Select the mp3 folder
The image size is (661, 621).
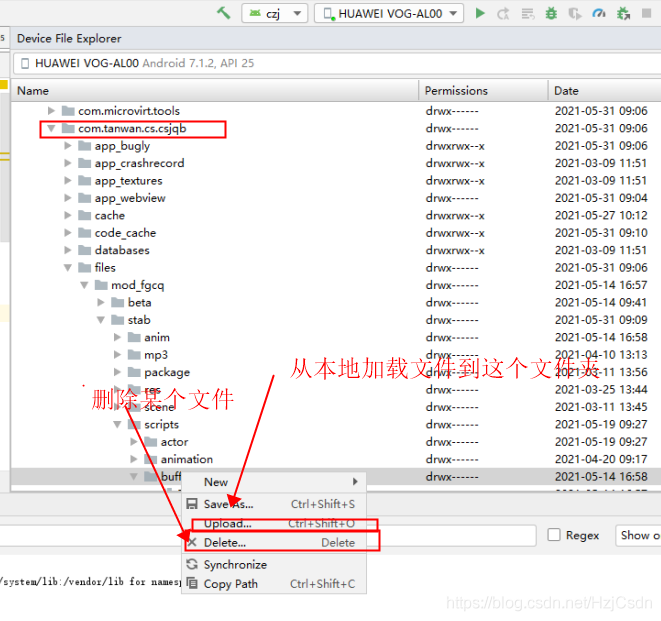pyautogui.click(x=156, y=355)
